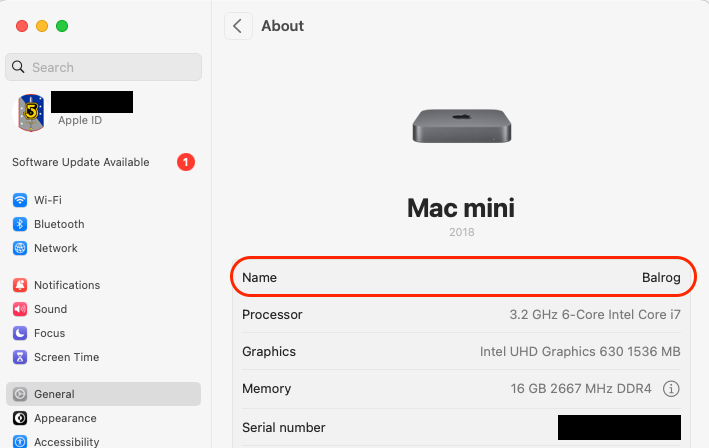This screenshot has width=709, height=448.
Task: Click the Wi-Fi icon in sidebar
Action: [20, 200]
